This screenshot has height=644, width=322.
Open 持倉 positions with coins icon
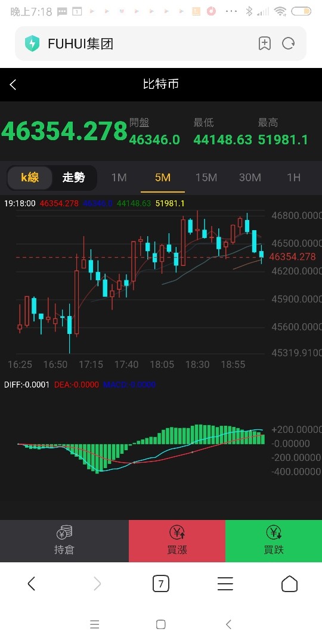(64, 540)
